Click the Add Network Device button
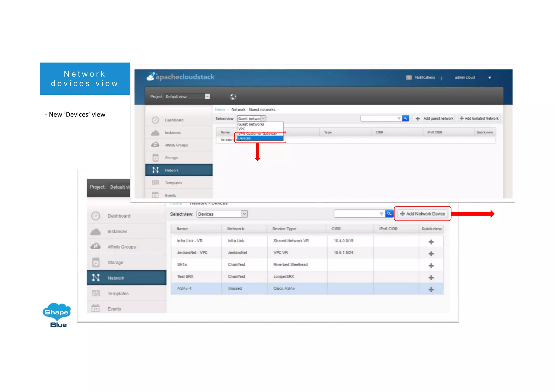The width and height of the screenshot is (555, 392). 422,214
